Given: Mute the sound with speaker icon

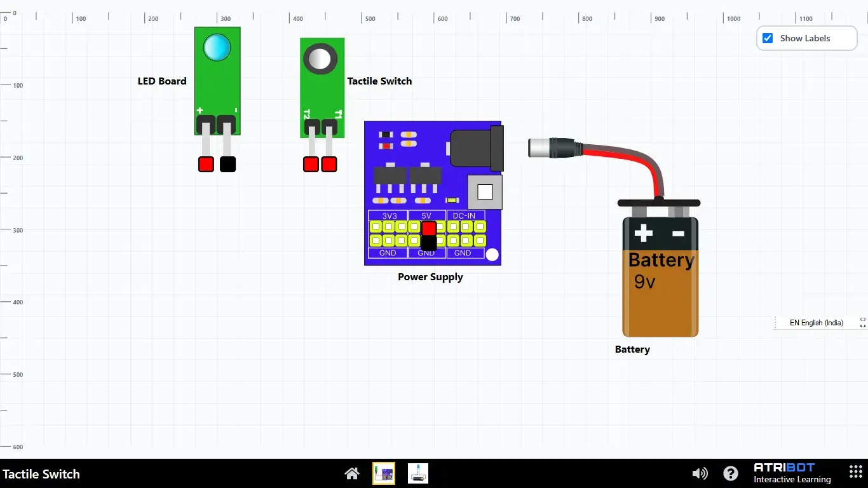Looking at the screenshot, I should (700, 473).
